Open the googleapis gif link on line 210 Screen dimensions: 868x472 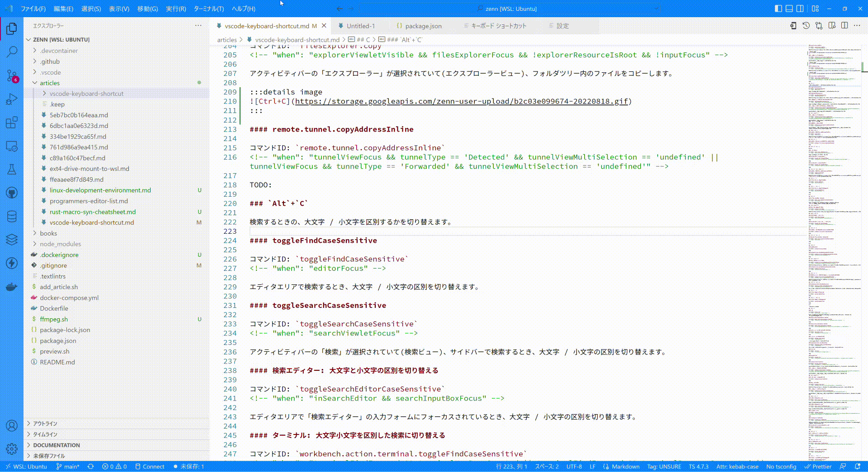(x=462, y=101)
